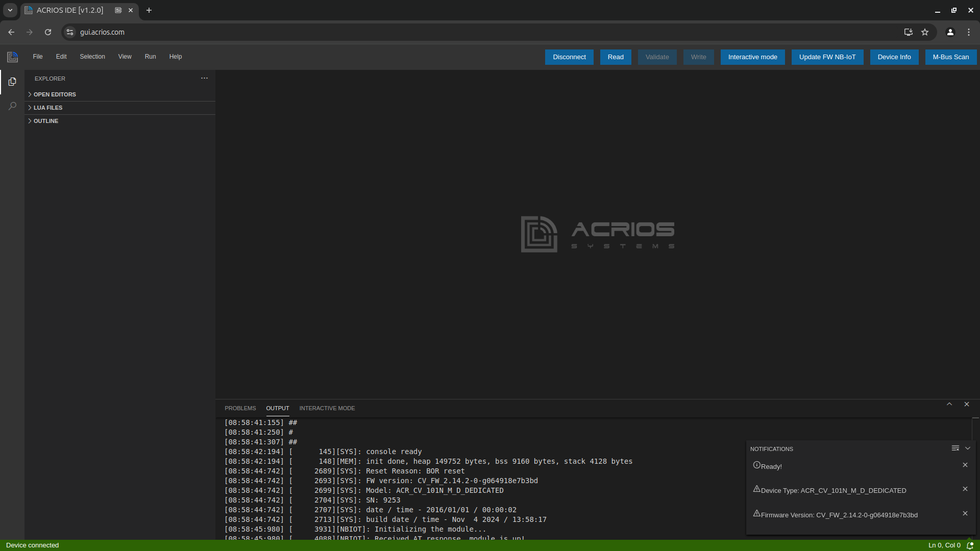Image resolution: width=980 pixels, height=551 pixels.
Task: Click the tab's media indicator icon
Action: (118, 10)
